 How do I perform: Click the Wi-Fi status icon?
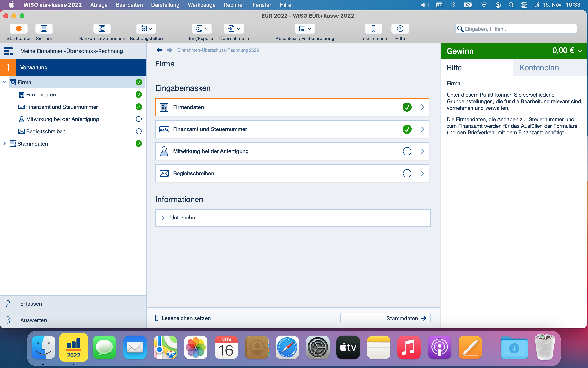coord(484,5)
